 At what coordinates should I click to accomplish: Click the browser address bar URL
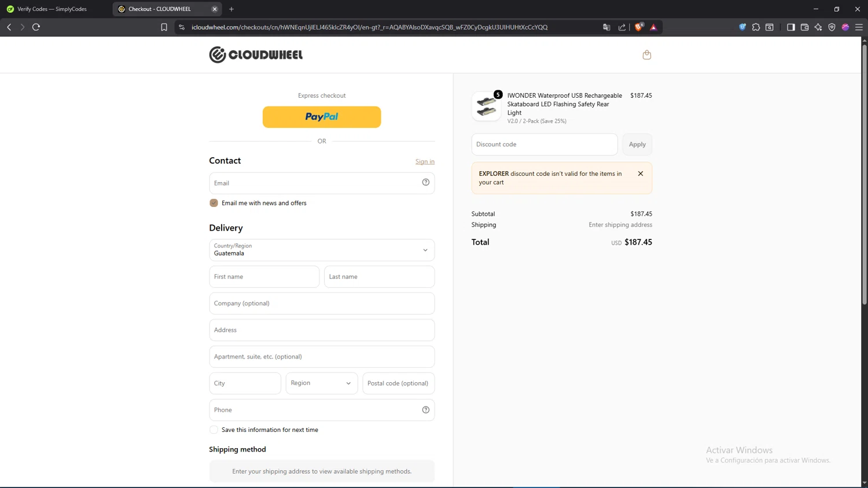(369, 27)
